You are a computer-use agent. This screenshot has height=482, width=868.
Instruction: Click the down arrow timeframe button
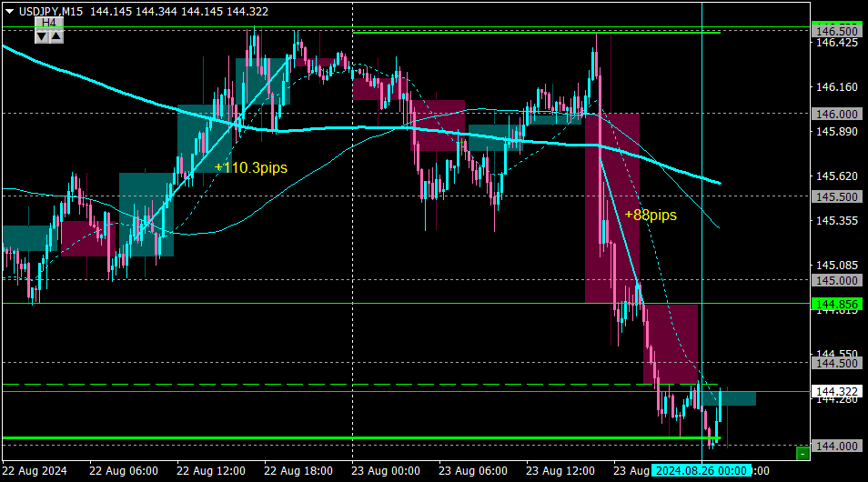42,36
